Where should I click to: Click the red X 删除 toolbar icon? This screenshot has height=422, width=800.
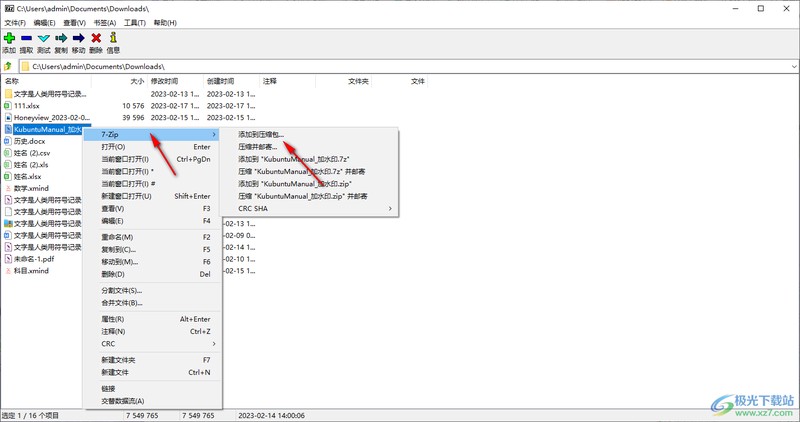coord(96,38)
